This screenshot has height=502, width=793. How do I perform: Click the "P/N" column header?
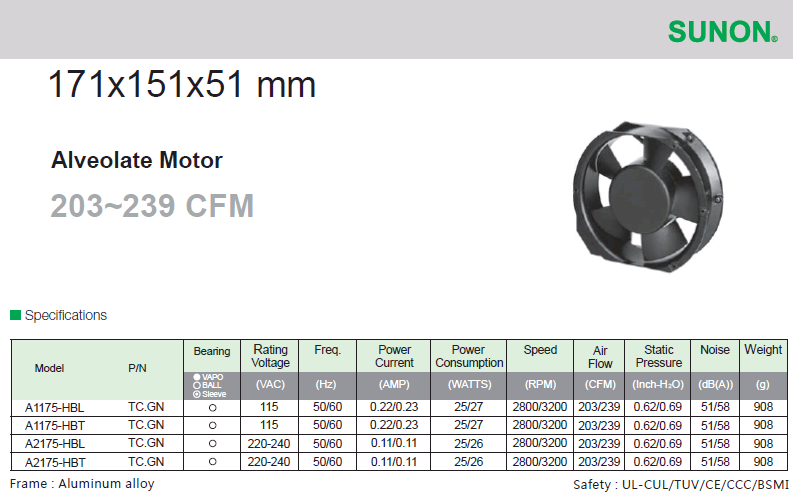(x=137, y=368)
